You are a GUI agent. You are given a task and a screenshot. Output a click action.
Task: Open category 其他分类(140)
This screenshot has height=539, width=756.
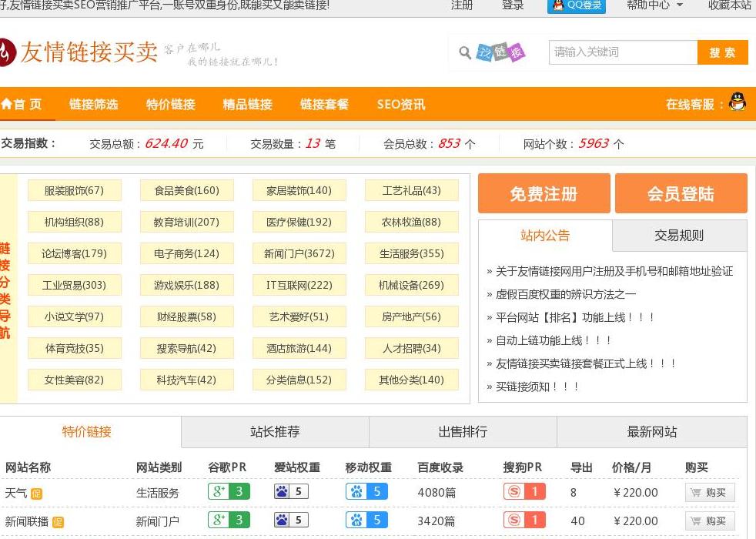tap(411, 380)
